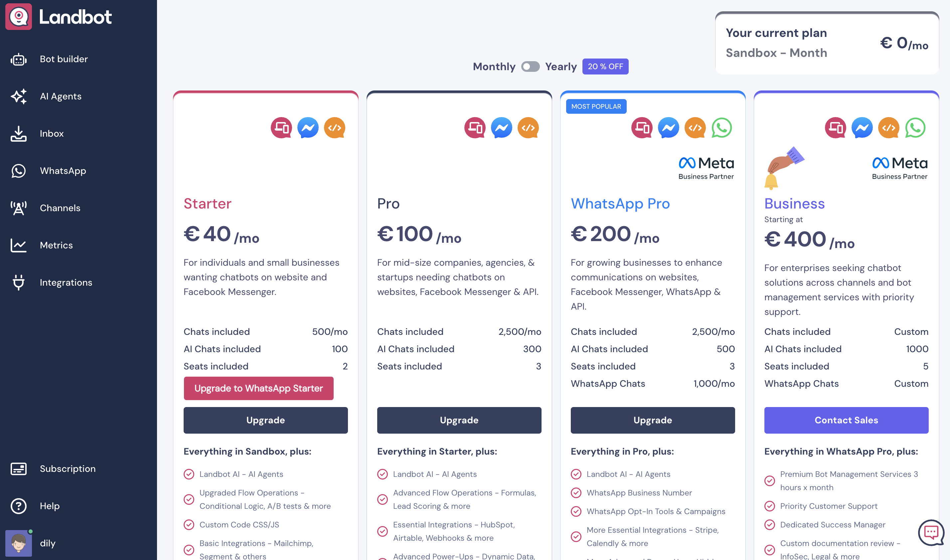Upgrade to the Pro plan
Viewport: 950px width, 560px height.
click(x=459, y=420)
